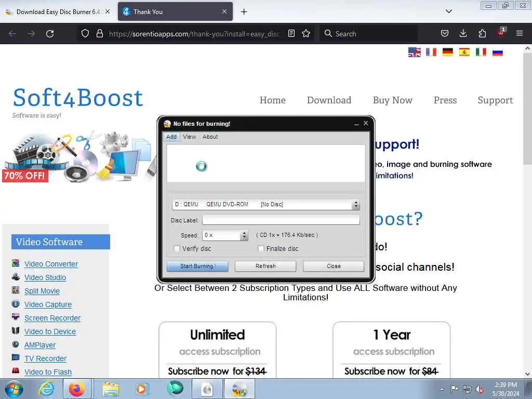
Task: Open the Screen Recorder link
Action: point(52,318)
